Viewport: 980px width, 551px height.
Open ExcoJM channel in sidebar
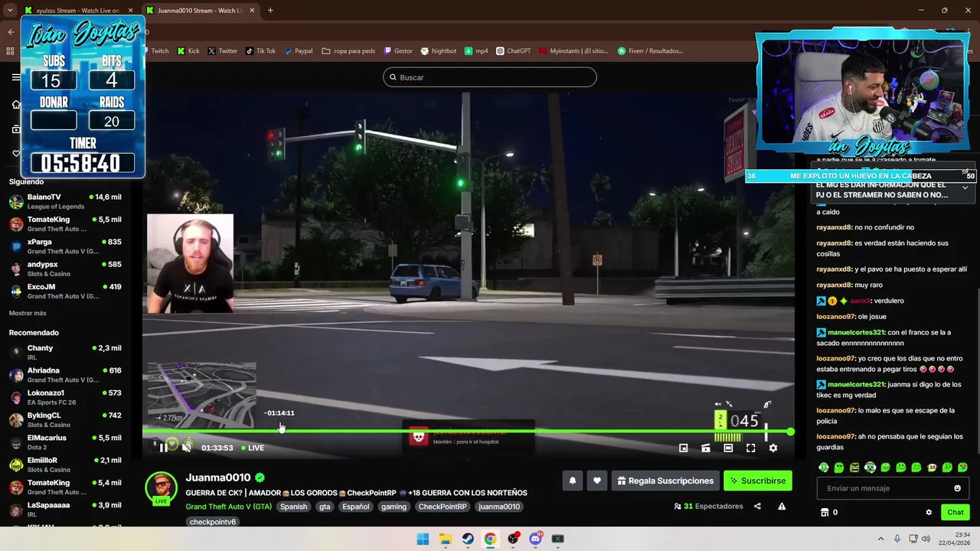[65, 292]
